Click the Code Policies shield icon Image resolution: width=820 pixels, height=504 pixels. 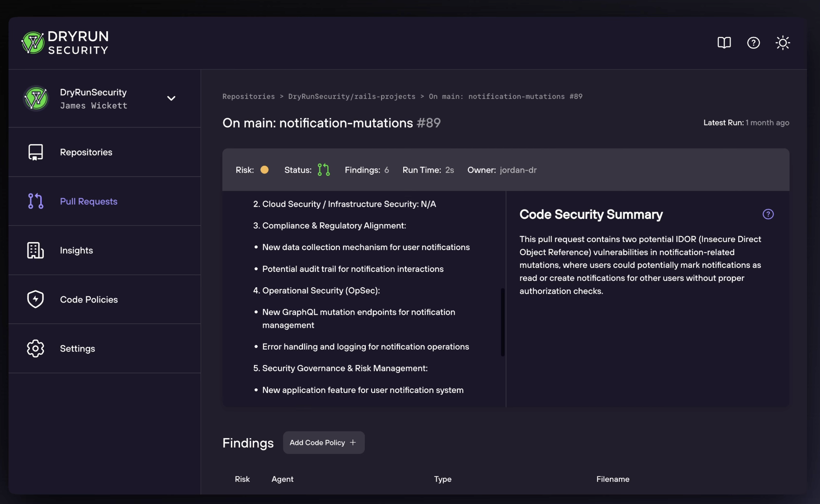click(36, 299)
